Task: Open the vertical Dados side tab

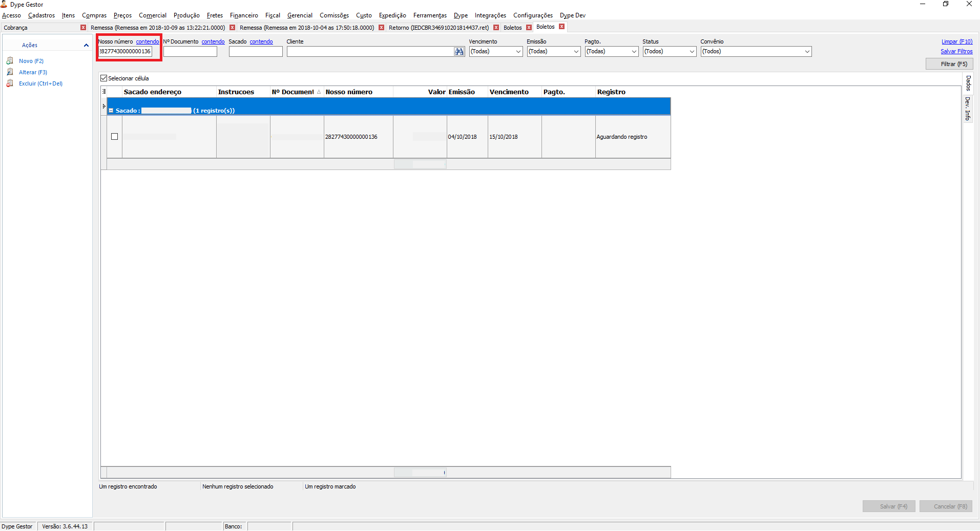Action: coord(968,83)
